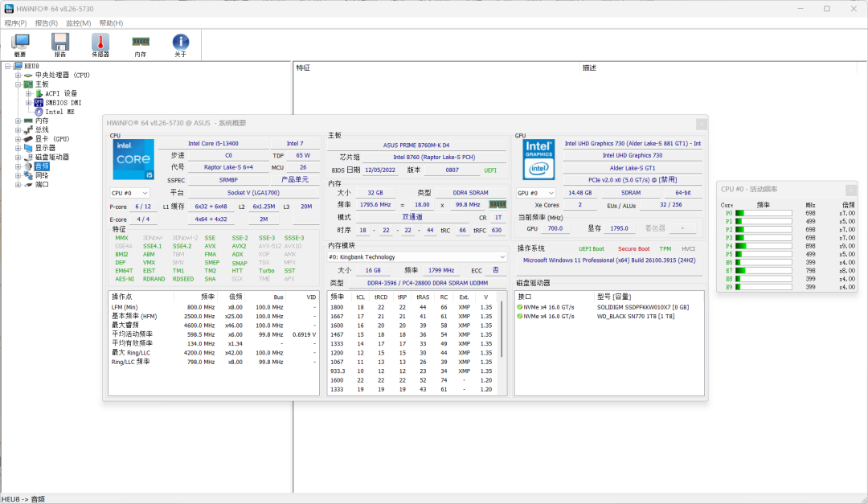Click the E7 core frequency bar
Image resolution: width=868 pixels, height=504 pixels.
[764, 271]
